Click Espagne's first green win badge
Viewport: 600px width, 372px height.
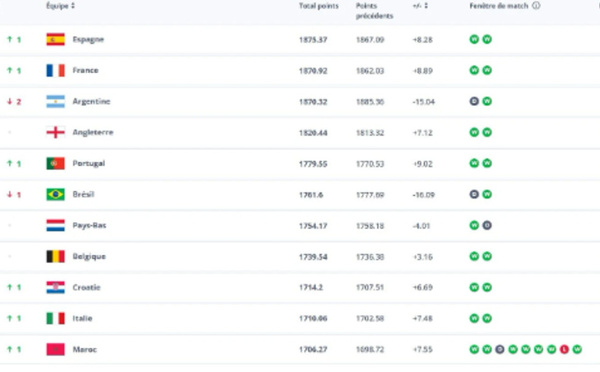(x=474, y=39)
